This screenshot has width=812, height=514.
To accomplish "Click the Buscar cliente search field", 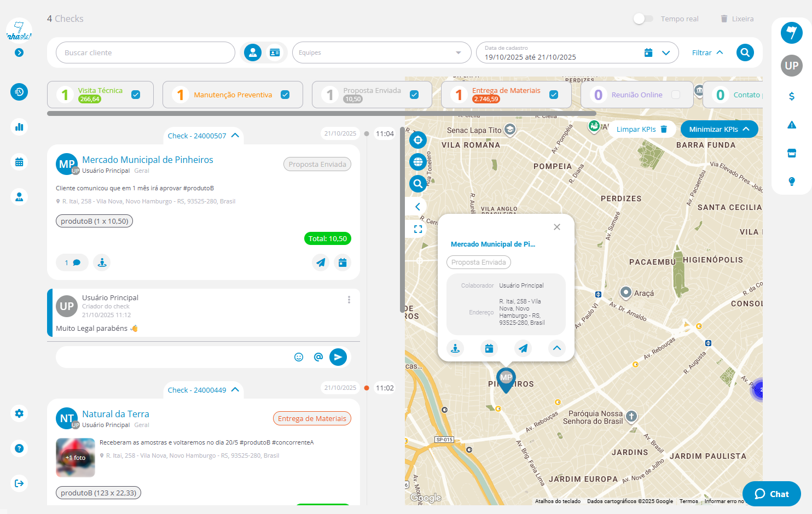I will coord(145,52).
